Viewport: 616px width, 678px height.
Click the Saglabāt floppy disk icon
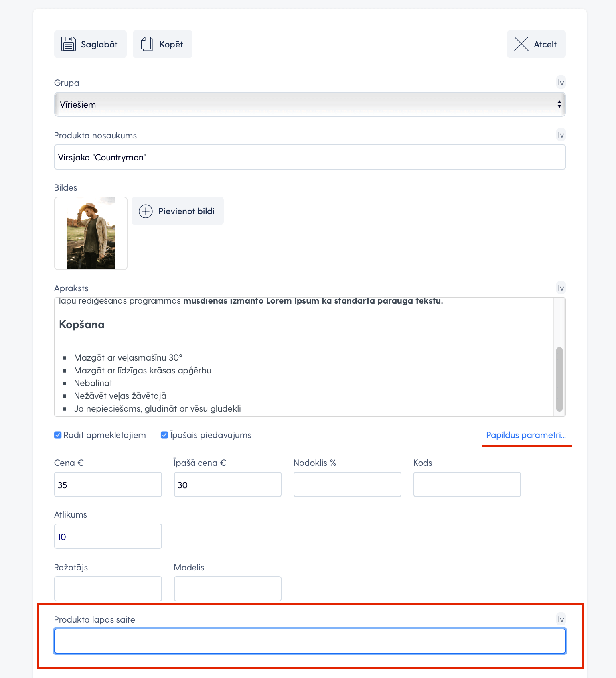[x=69, y=44]
